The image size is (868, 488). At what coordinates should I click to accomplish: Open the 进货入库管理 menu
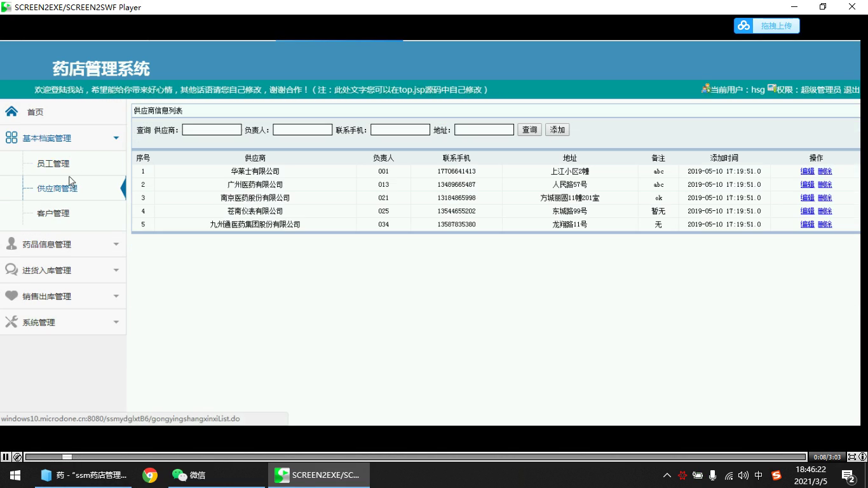tap(46, 270)
